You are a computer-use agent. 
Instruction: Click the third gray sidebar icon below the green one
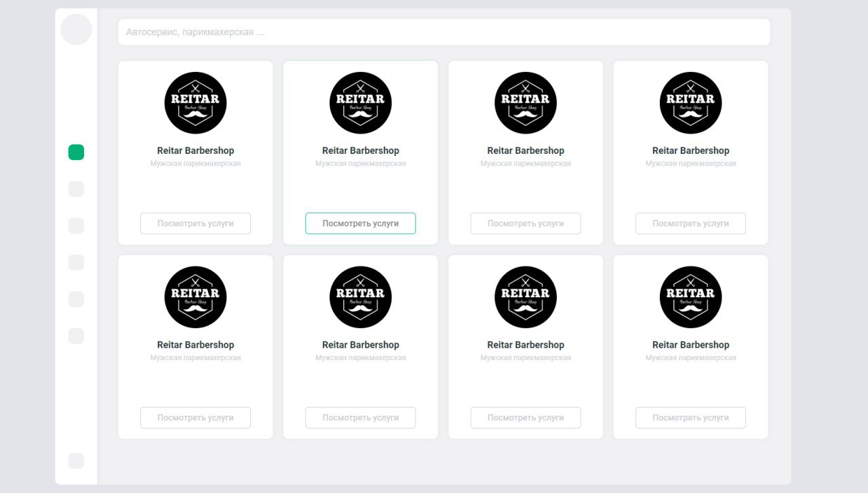76,262
